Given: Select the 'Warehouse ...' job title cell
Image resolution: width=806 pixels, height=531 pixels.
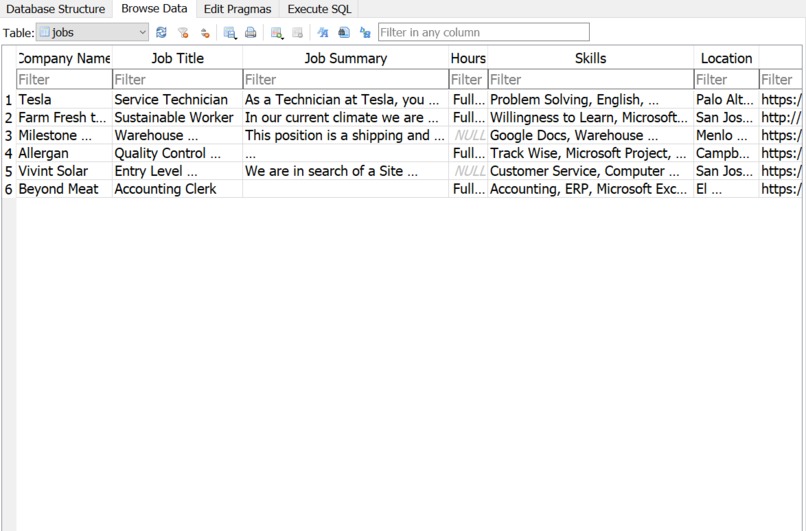Looking at the screenshot, I should pyautogui.click(x=177, y=136).
